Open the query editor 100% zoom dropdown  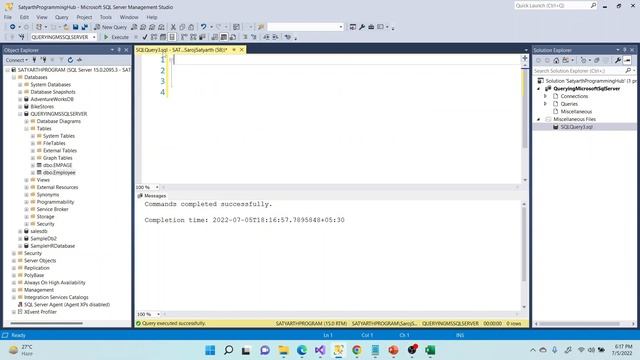[x=157, y=187]
